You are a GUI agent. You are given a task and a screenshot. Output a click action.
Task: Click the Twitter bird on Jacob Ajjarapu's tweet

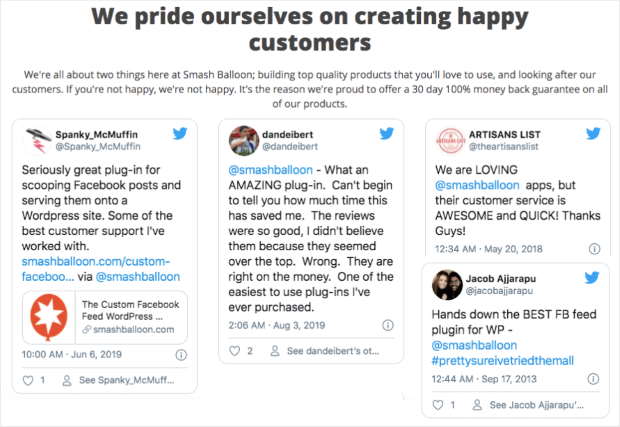click(x=593, y=278)
